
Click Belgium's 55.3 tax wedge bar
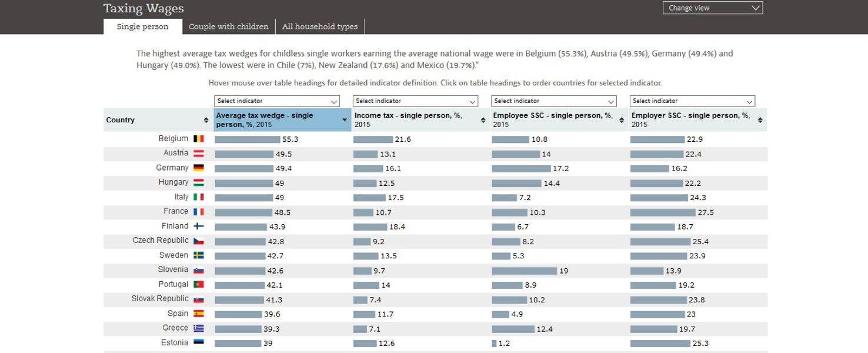click(x=248, y=139)
